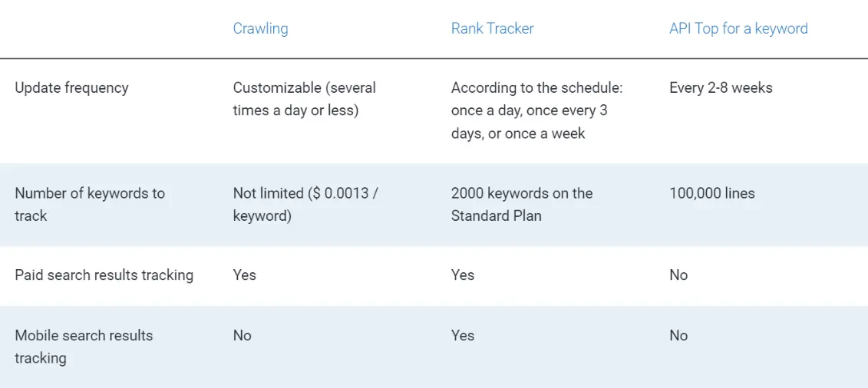Screen dimensions: 868x388
Task: Click the 100,000 lines cell
Action: pos(712,193)
